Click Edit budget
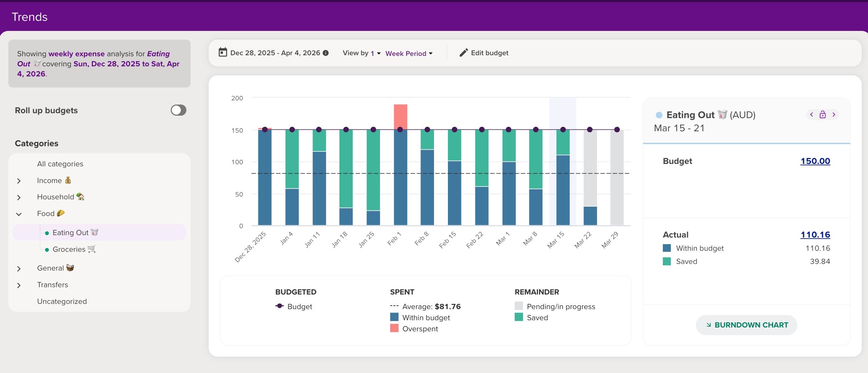 (x=484, y=53)
